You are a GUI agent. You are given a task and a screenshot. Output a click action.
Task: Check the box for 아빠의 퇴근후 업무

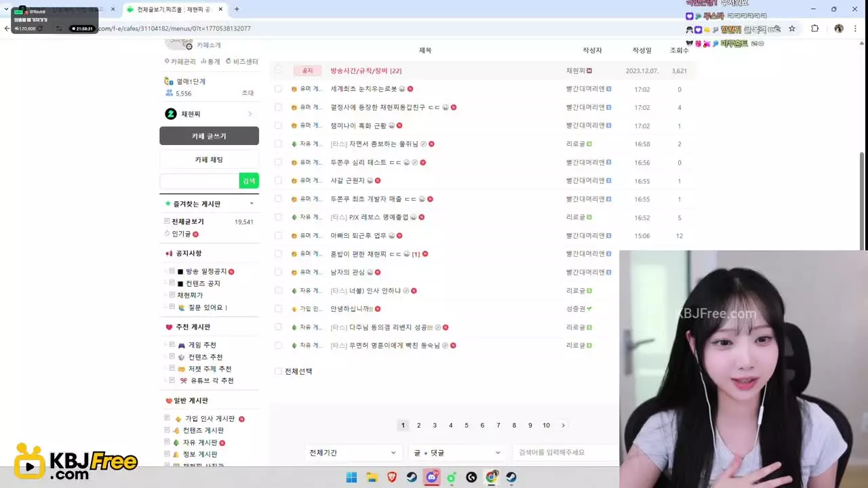click(x=278, y=235)
